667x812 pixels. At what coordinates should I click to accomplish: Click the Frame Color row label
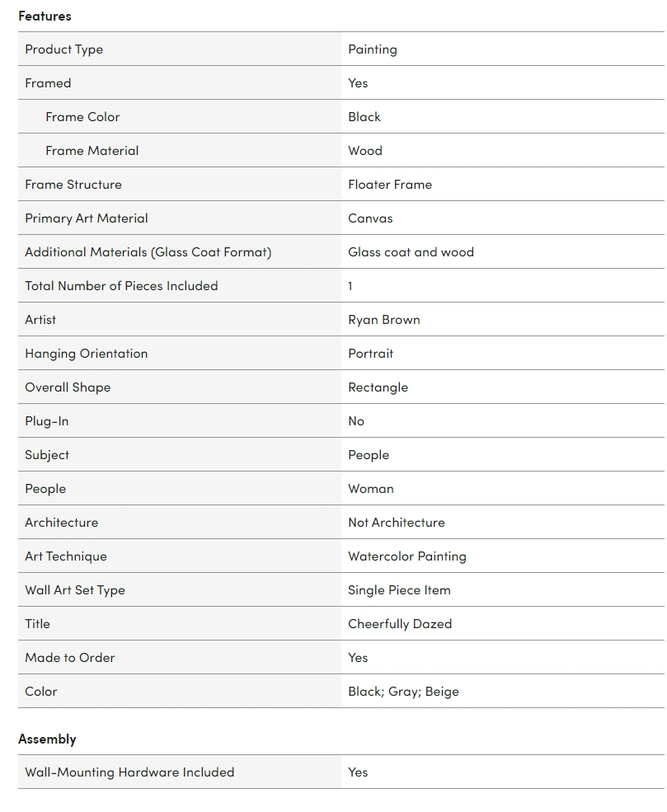pos(82,117)
